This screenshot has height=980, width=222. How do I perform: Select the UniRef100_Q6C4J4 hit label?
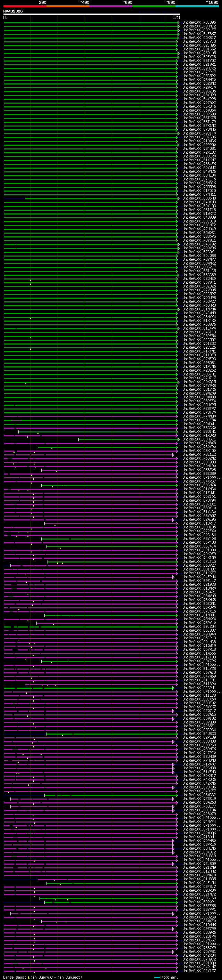click(199, 546)
